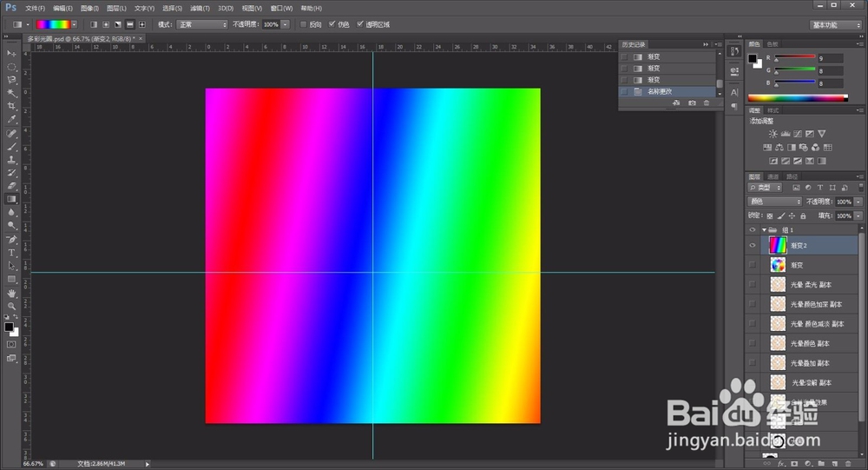
Task: Open the 滤镜(T) menu
Action: [200, 9]
